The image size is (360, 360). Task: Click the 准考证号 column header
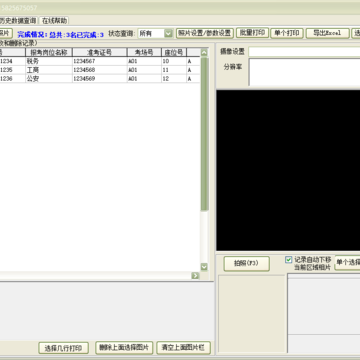point(100,52)
